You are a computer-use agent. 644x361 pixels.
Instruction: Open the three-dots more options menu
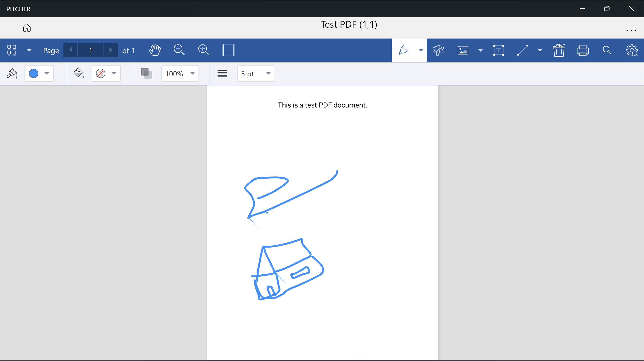click(631, 30)
